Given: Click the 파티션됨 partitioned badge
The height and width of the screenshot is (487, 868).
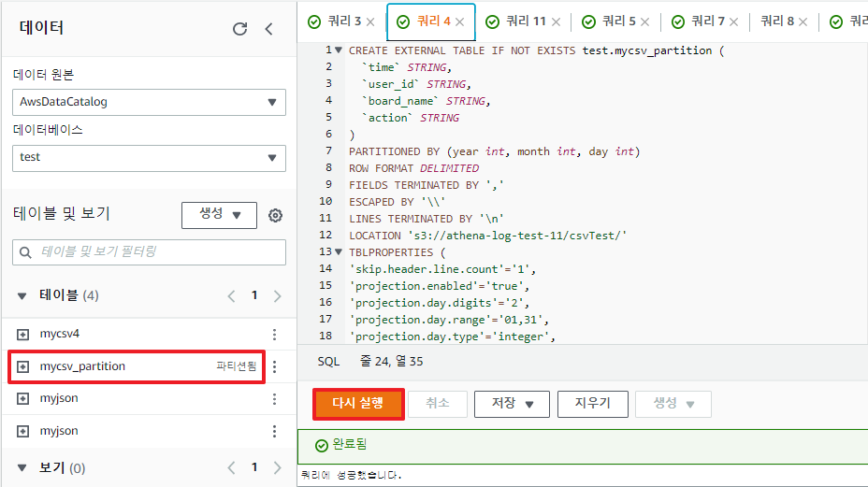Looking at the screenshot, I should click(x=237, y=366).
